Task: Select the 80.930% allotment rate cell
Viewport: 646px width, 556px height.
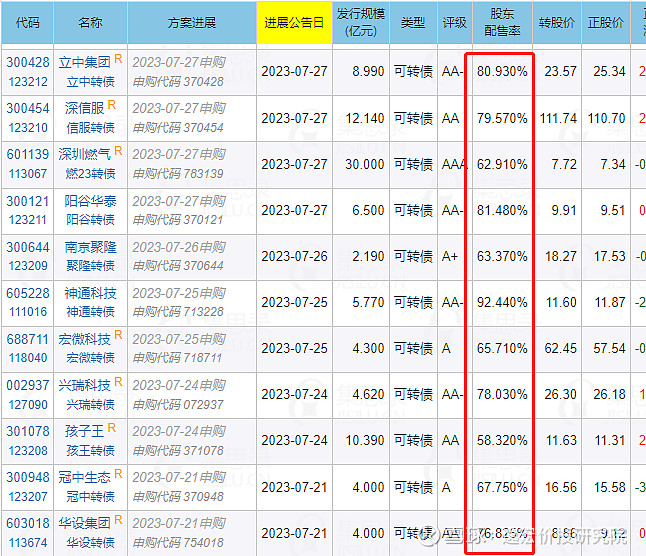Action: coord(502,72)
